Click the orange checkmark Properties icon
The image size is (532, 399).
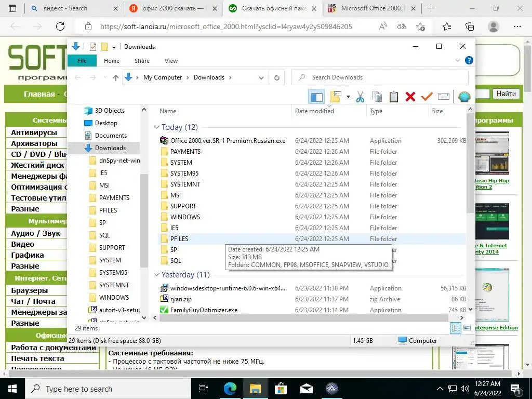click(427, 97)
